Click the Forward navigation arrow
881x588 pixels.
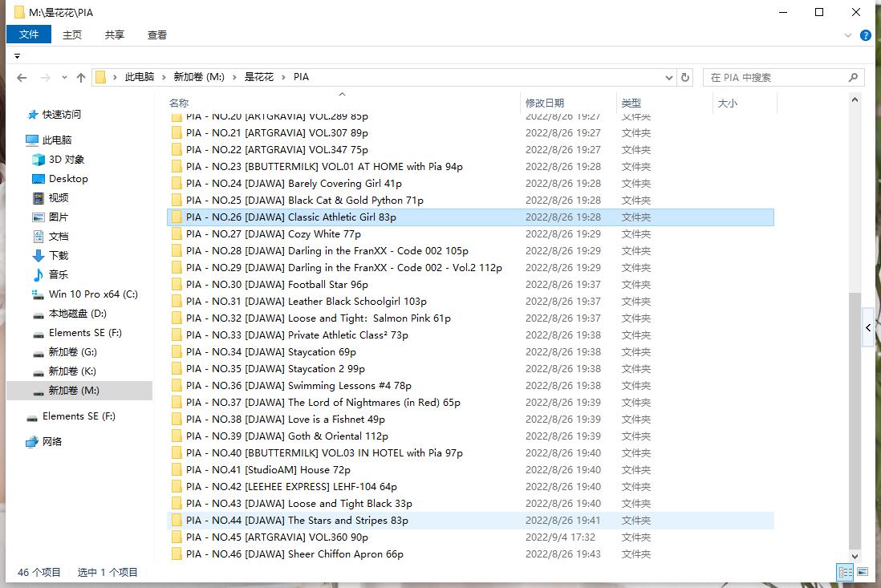tap(46, 78)
